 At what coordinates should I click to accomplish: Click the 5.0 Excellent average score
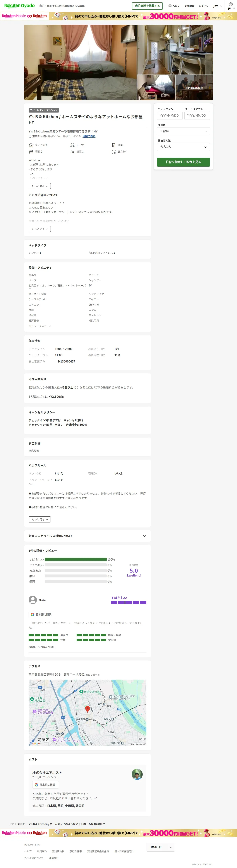click(133, 572)
